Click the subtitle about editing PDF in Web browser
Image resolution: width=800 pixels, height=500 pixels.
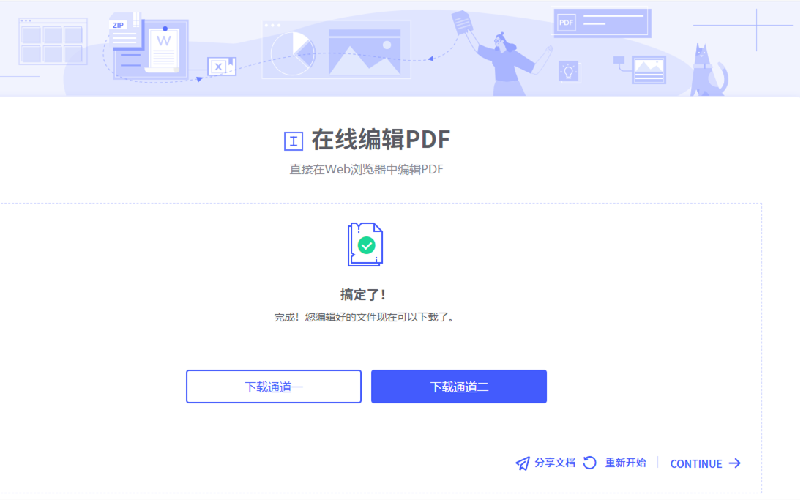(366, 169)
